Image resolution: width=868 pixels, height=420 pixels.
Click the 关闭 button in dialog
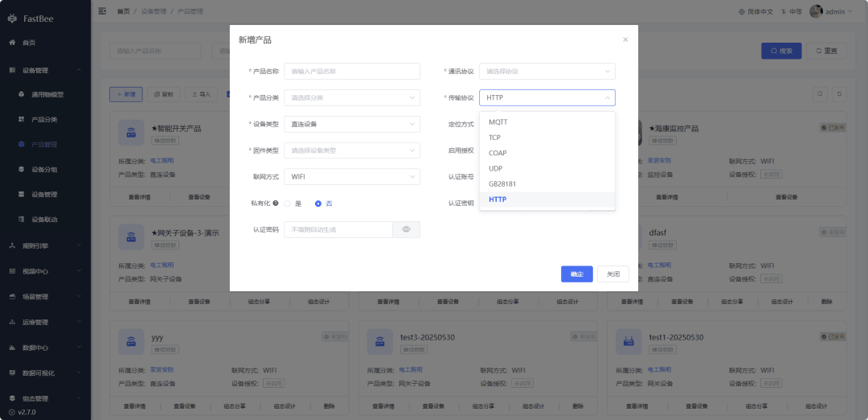click(612, 274)
